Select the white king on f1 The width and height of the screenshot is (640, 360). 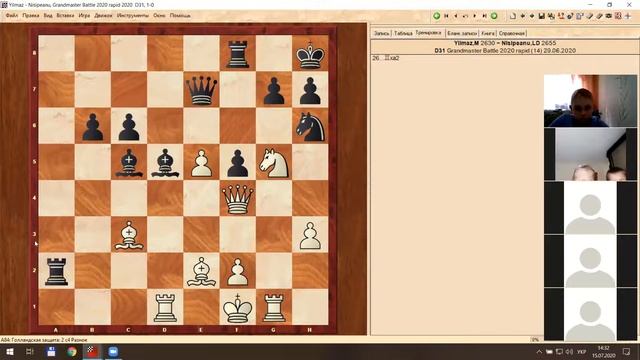click(x=238, y=307)
